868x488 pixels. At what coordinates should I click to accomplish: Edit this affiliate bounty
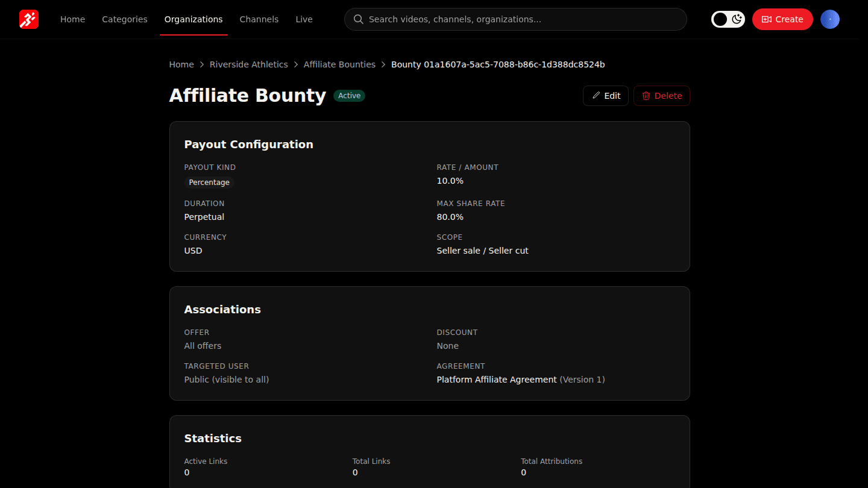coord(606,96)
